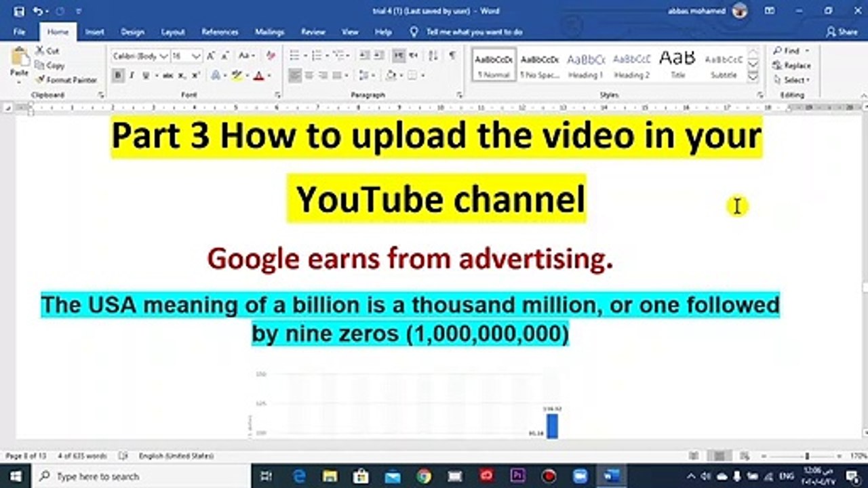Click the Find button
Screen dimensions: 868x488
pyautogui.click(x=787, y=51)
